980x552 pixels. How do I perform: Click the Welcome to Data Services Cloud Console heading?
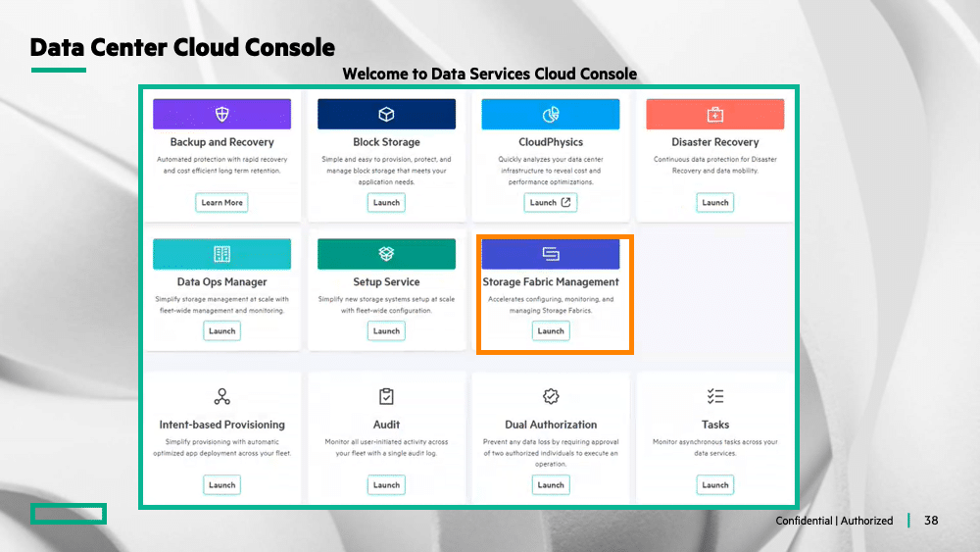(489, 74)
